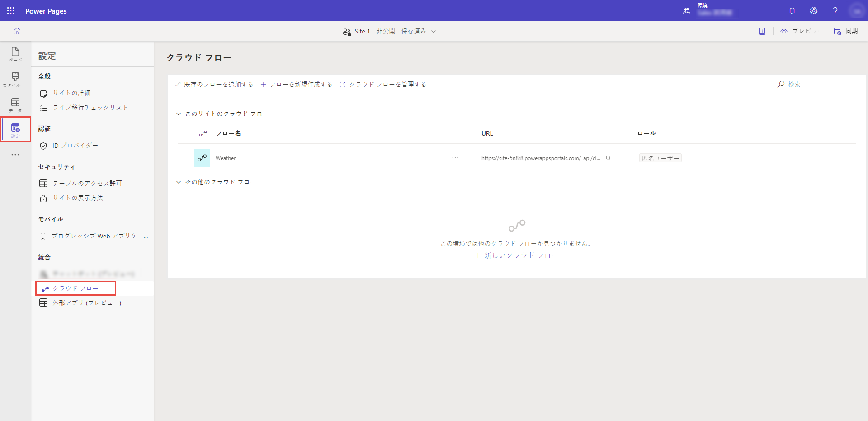Click フローを新規作成する

(x=297, y=85)
